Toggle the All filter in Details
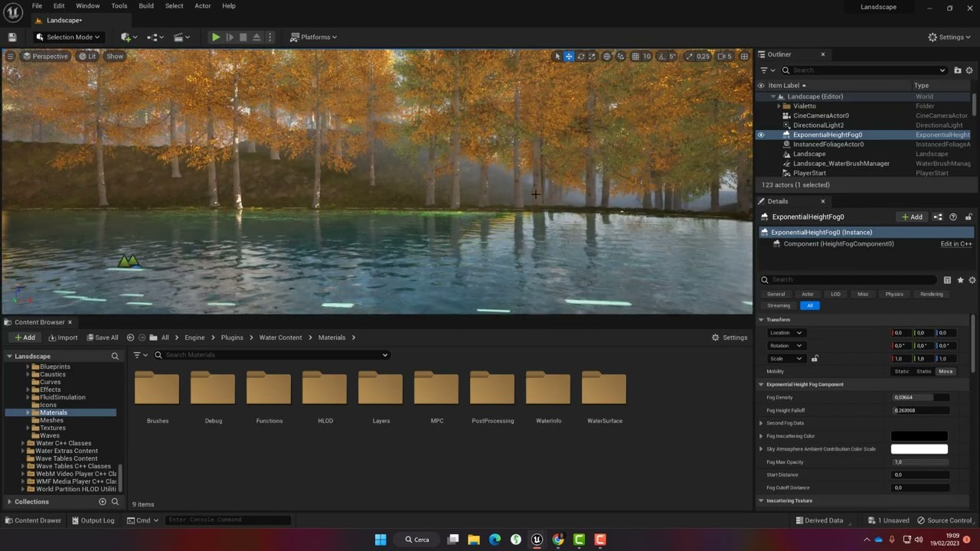The image size is (980, 551). 809,305
